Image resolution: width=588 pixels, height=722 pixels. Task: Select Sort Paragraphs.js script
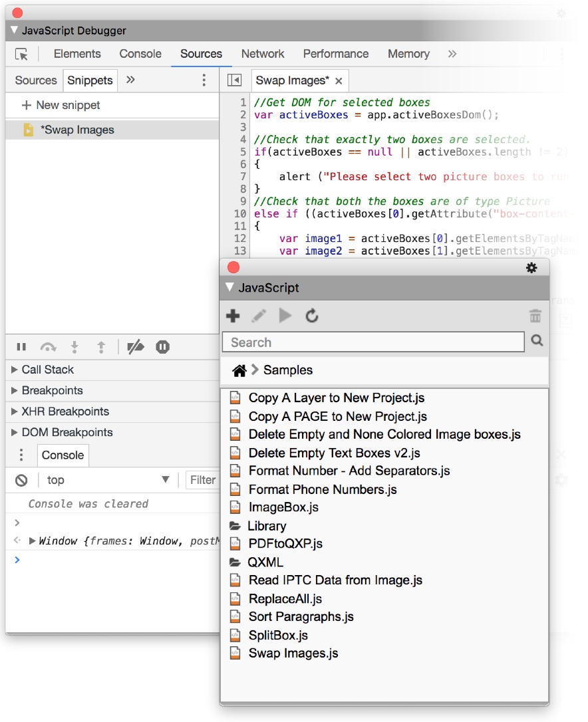tap(301, 616)
